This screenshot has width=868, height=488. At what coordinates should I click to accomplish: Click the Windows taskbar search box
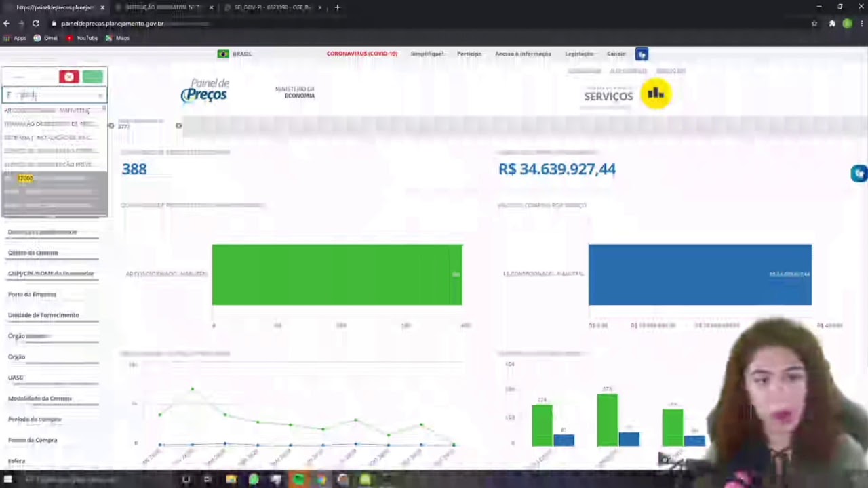click(x=95, y=480)
